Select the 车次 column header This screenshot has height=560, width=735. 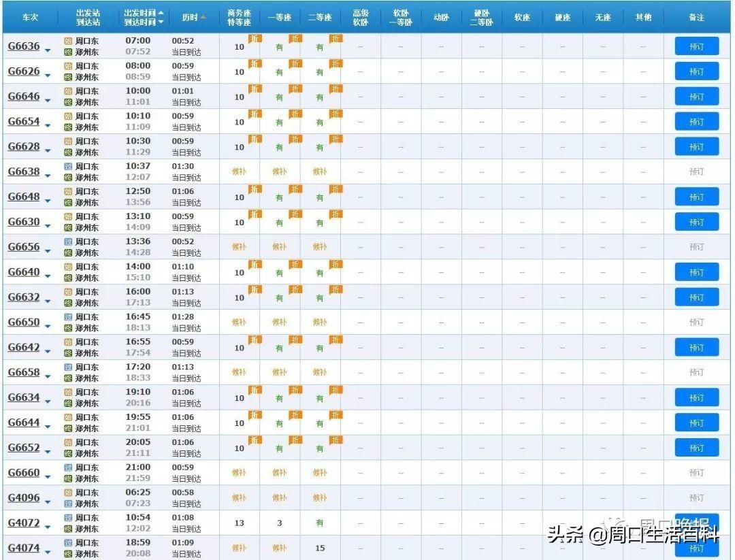pos(30,17)
